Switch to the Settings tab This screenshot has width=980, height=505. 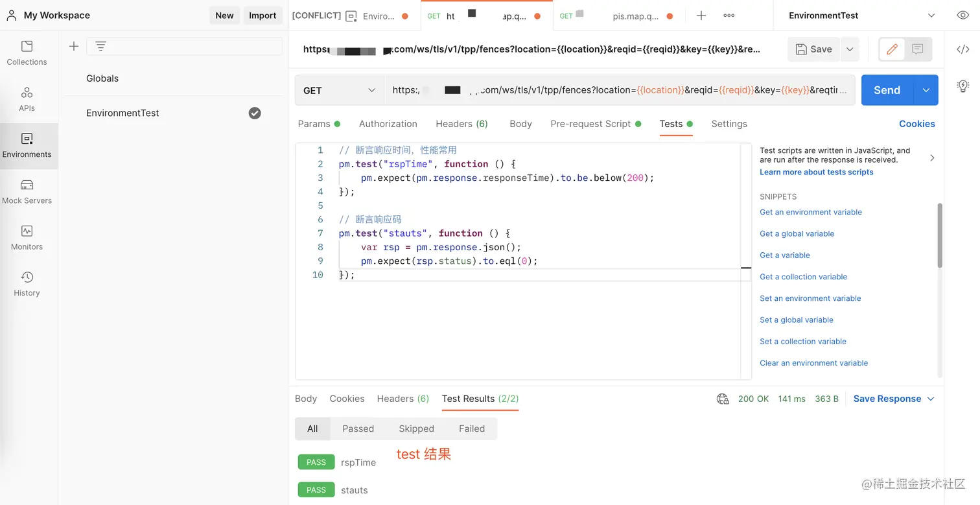729,124
